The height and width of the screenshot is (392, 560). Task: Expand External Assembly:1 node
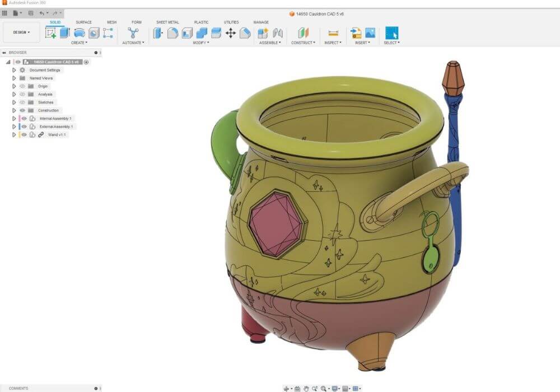point(14,127)
